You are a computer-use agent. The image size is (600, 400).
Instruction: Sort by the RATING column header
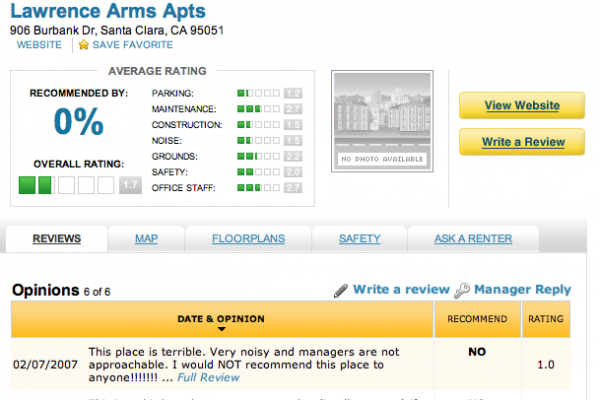(x=546, y=319)
